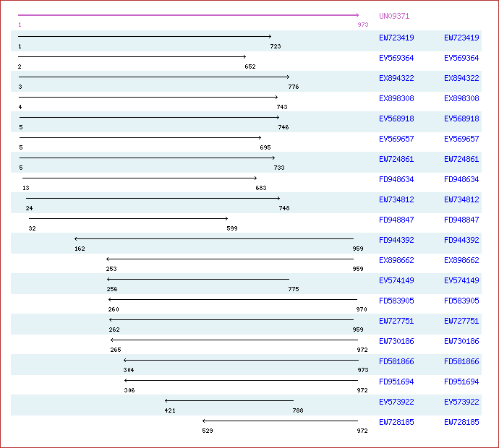This screenshot has width=499, height=448.
Task: Click the reverse arrow spanning 256 to 775
Action: 197,279
